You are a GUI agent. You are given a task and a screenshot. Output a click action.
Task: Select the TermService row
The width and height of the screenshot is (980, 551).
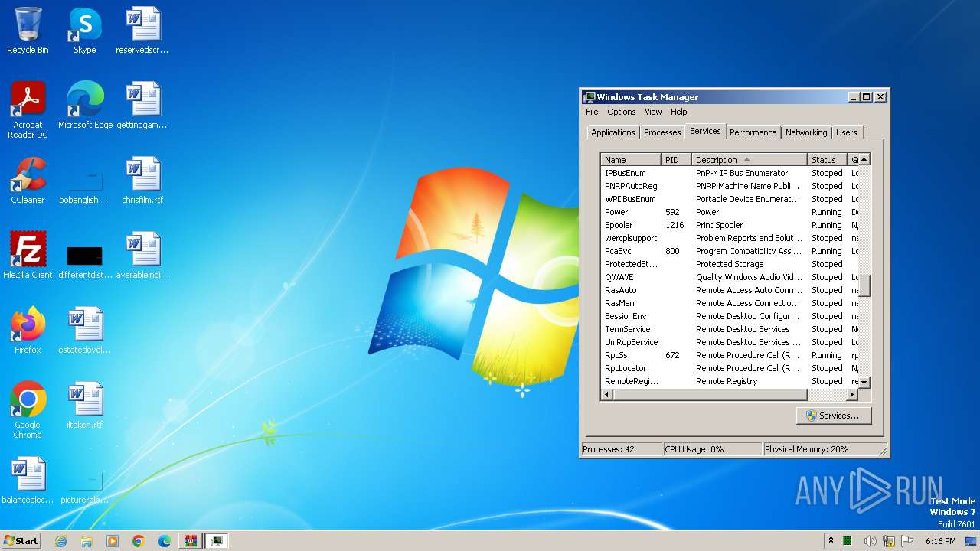tap(730, 329)
